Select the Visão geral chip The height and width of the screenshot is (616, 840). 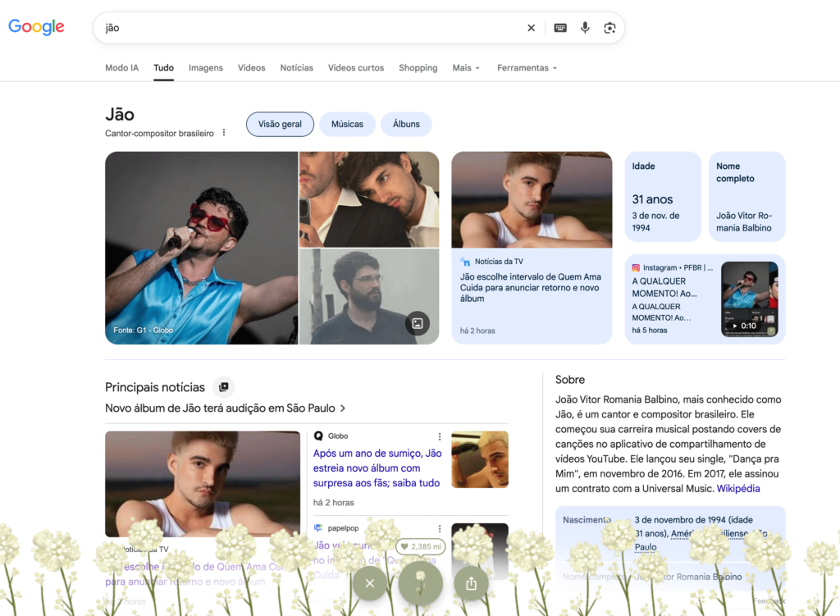click(280, 125)
